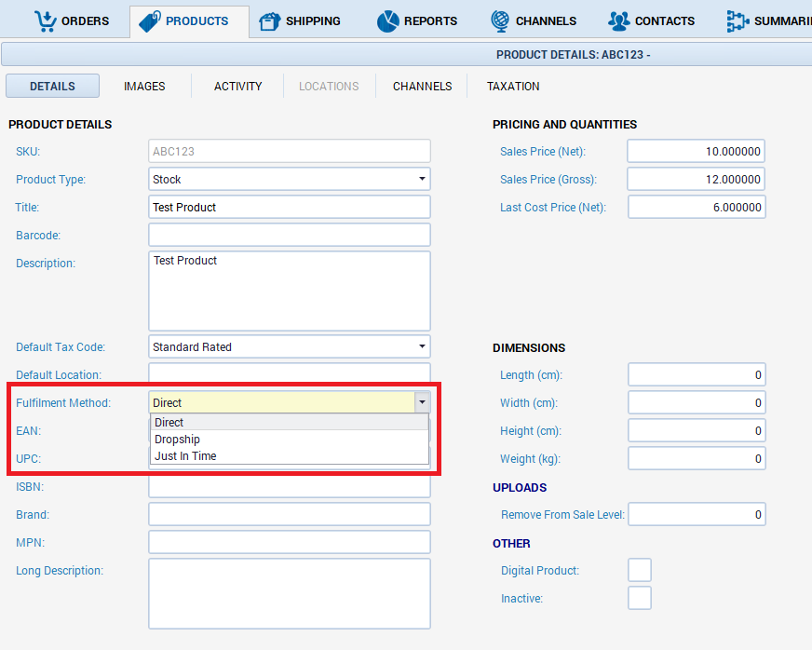Image resolution: width=812 pixels, height=650 pixels.
Task: Click the Length (cm) field
Action: 697,374
